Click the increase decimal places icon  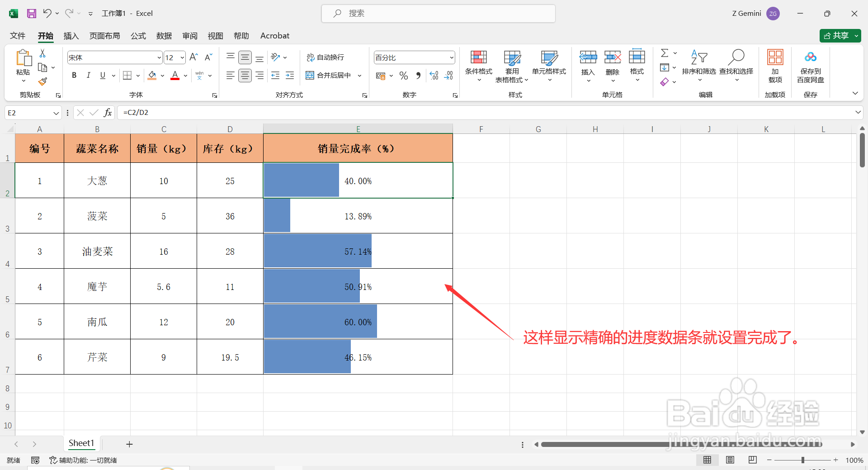point(434,76)
